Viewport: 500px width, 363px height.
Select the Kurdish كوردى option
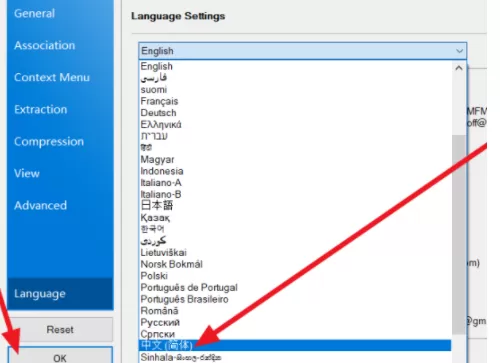(295, 241)
